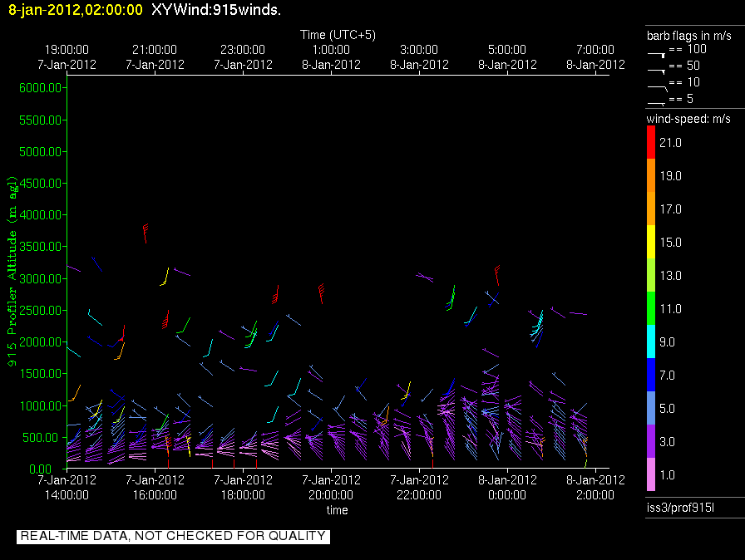Click the 50 m/s barb flag symbol
The width and height of the screenshot is (745, 560).
click(657, 71)
